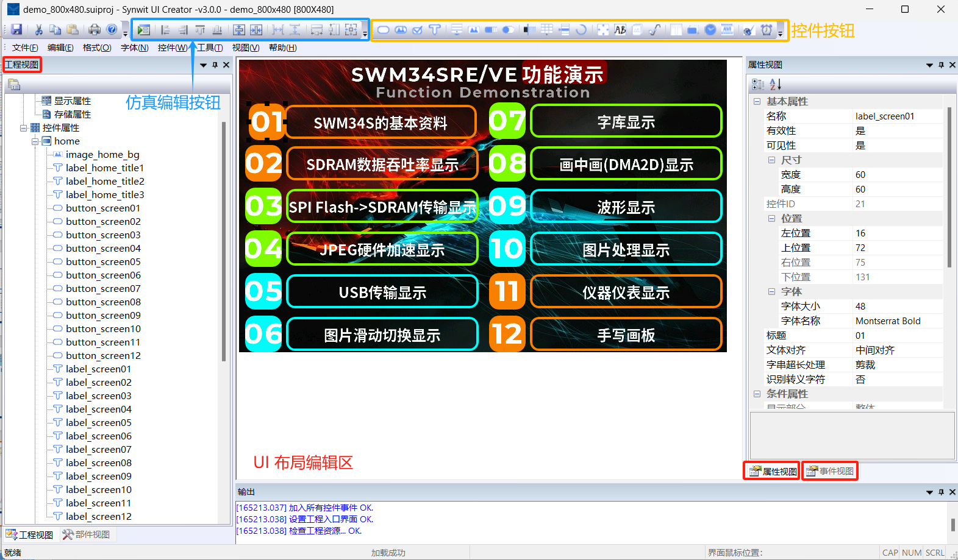Align widgets to the left edge
This screenshot has width=958, height=560.
165,29
